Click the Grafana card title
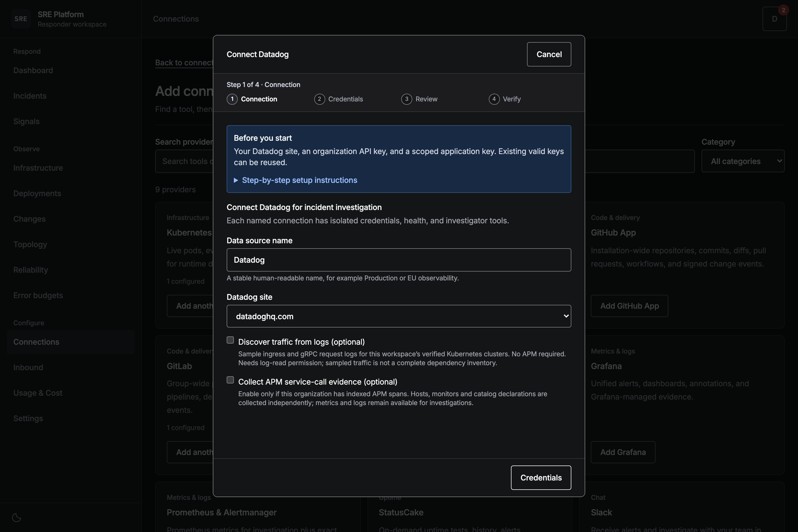Viewport: 798px width, 532px height. point(606,366)
